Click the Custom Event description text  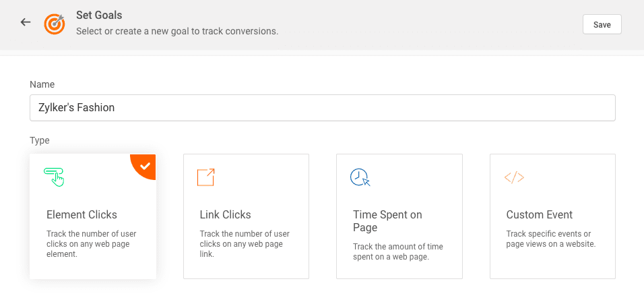550,239
